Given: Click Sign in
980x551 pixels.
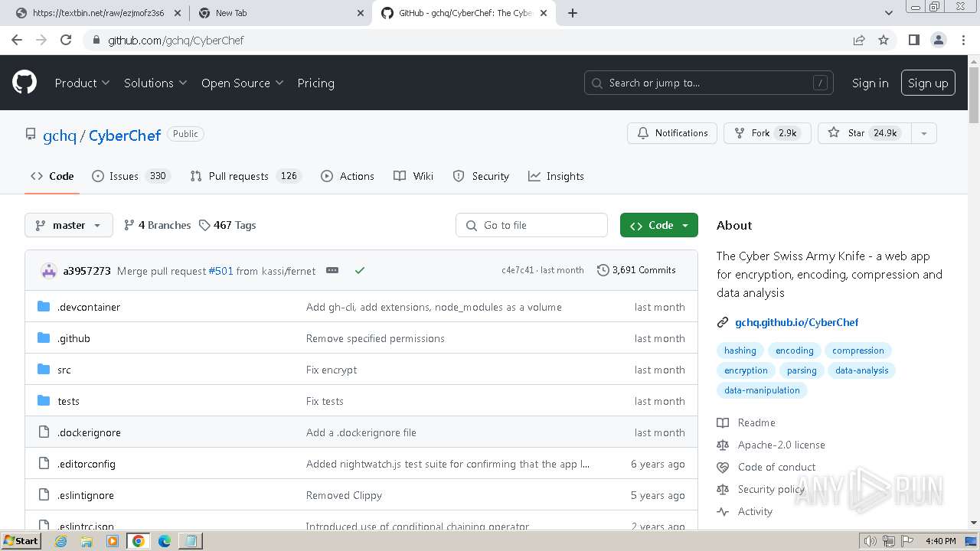Looking at the screenshot, I should coord(870,83).
